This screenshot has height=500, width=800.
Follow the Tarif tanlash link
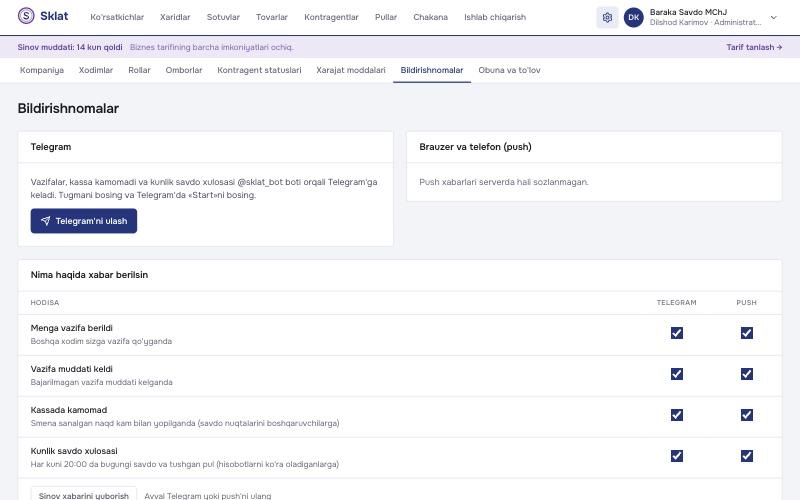(x=754, y=47)
